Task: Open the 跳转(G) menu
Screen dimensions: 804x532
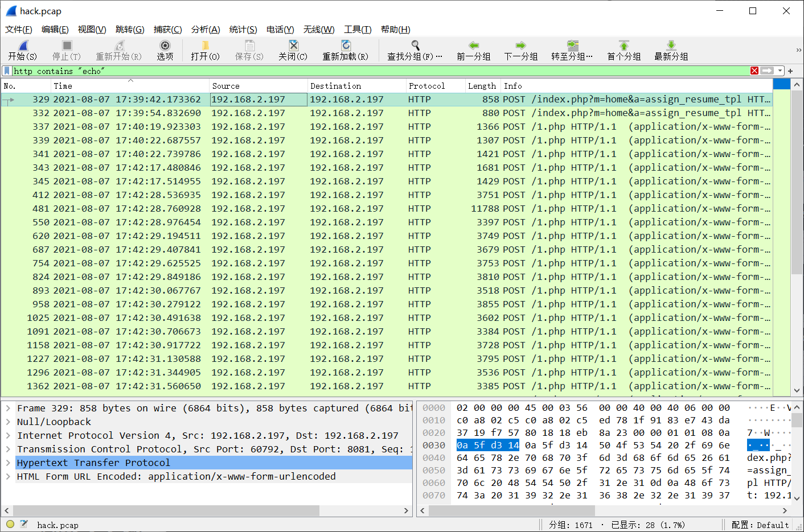Action: pos(130,30)
